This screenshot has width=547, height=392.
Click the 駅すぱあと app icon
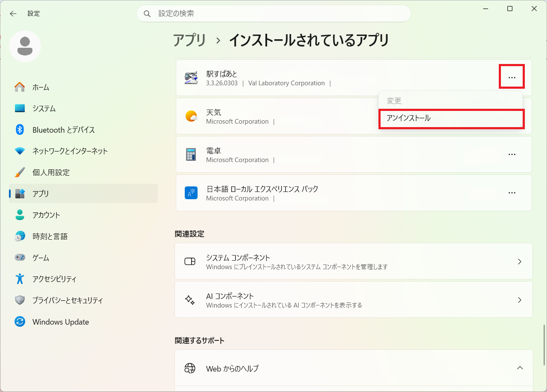coord(191,78)
